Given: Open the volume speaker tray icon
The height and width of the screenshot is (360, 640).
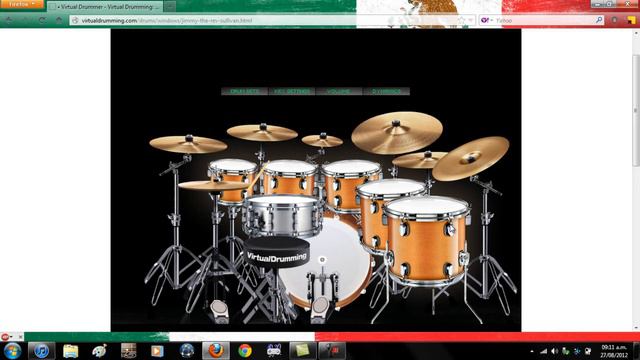Looking at the screenshot, I should (x=554, y=351).
